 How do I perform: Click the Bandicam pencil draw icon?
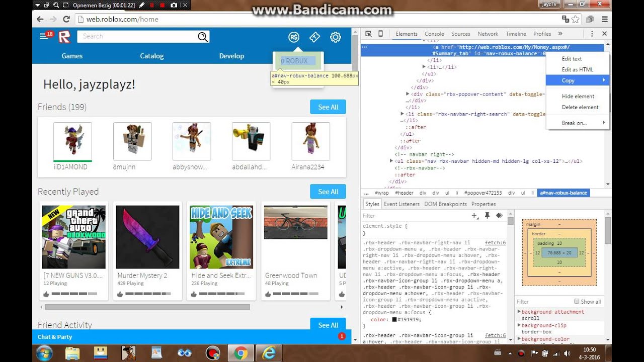coord(142,5)
